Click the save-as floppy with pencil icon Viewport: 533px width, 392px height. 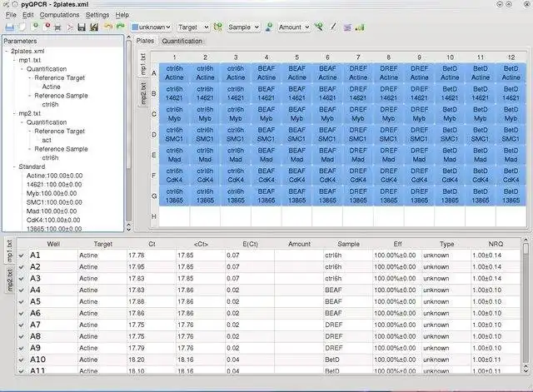(x=94, y=27)
